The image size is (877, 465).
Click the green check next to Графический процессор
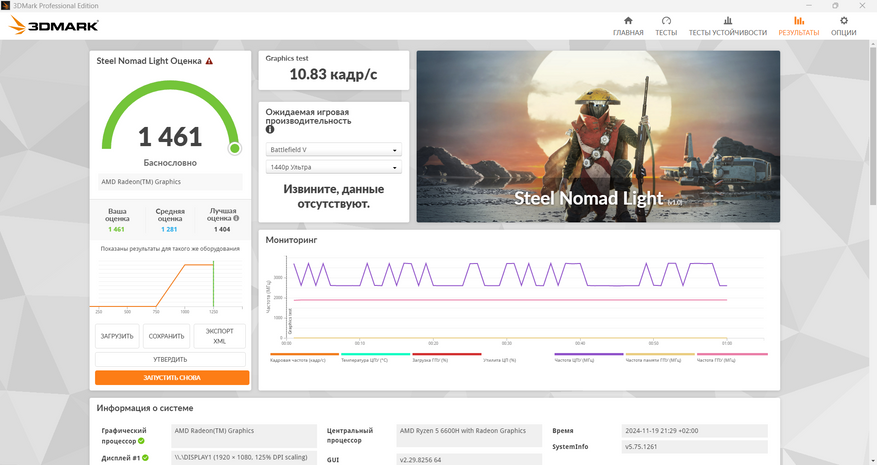coord(142,441)
